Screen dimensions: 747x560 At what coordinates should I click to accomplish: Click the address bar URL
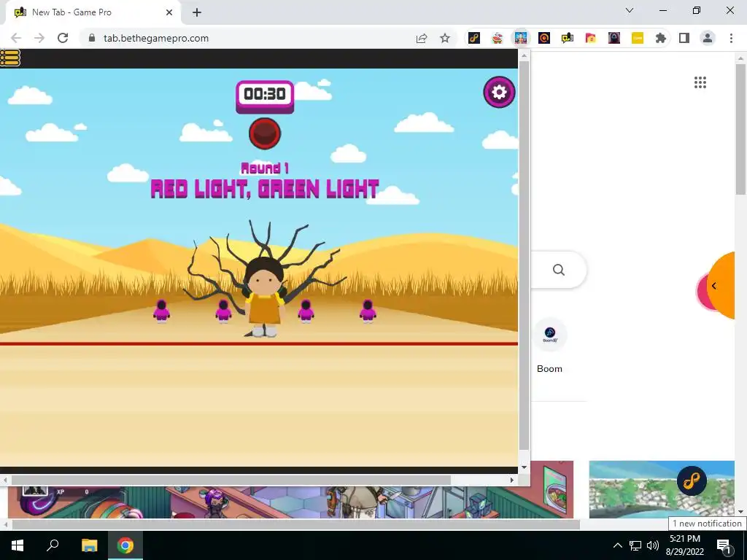point(156,38)
